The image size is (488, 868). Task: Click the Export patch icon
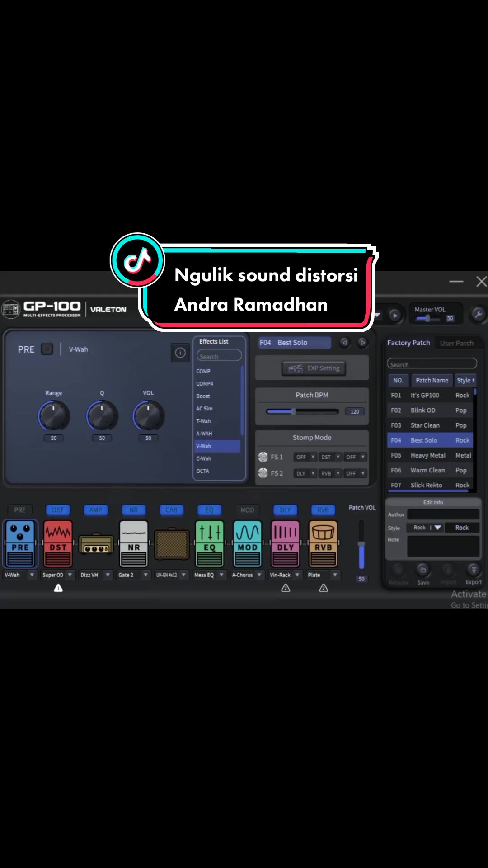[473, 570]
